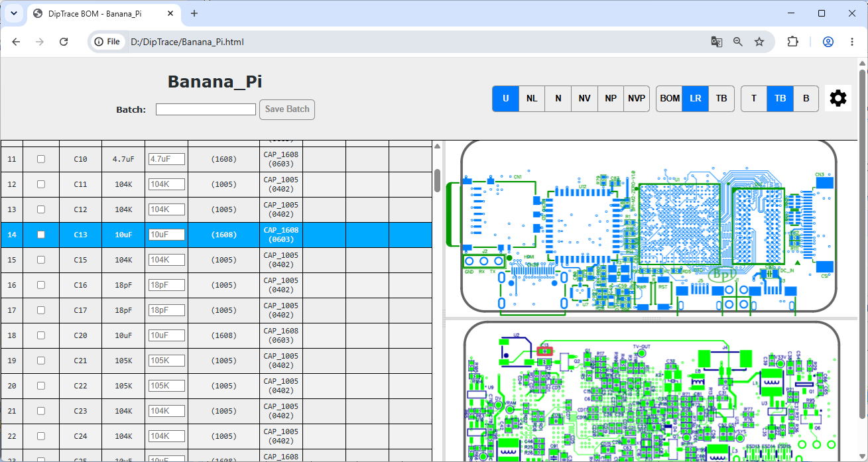Edit the 4.7uF value field for C10
The width and height of the screenshot is (868, 462).
point(166,159)
